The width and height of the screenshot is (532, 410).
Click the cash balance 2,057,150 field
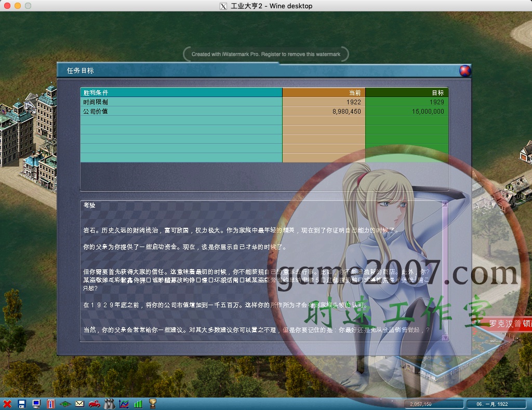pos(434,404)
